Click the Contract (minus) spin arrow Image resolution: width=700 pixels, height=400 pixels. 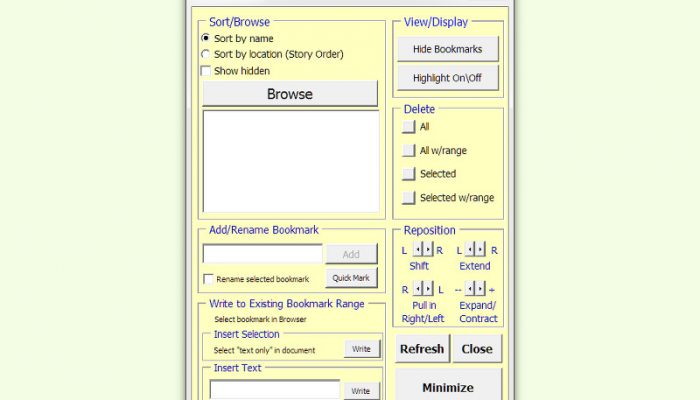[x=470, y=289]
